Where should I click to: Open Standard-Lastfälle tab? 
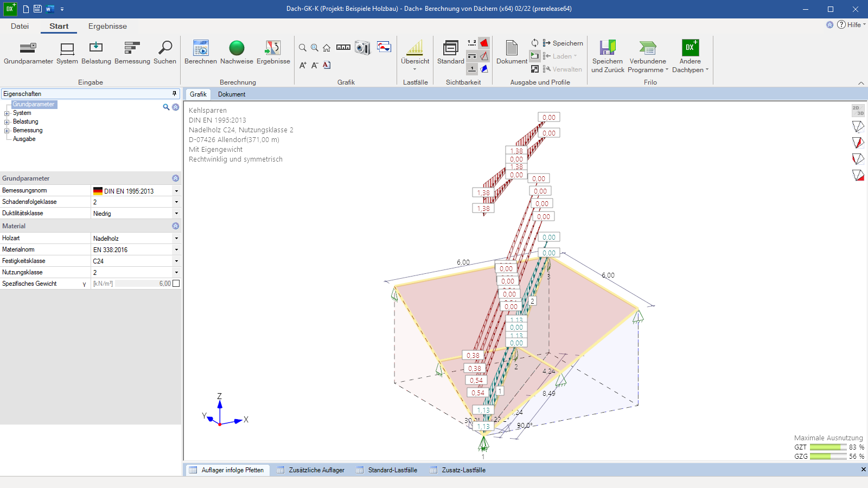(386, 470)
